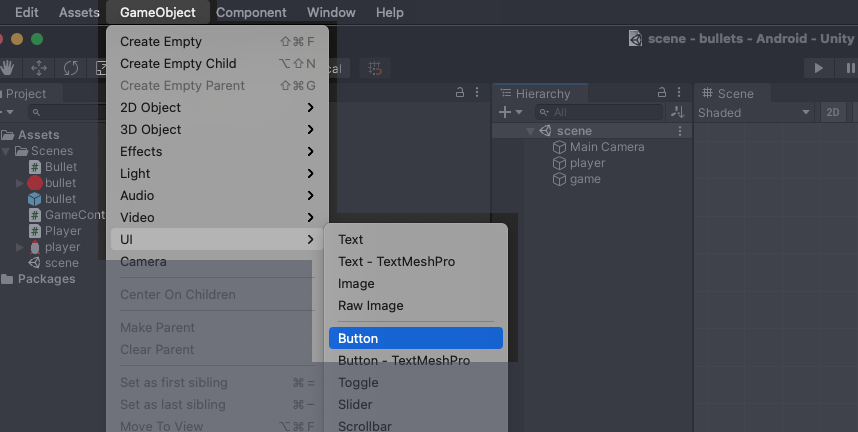The width and height of the screenshot is (858, 432).
Task: Open the scene row options menu
Action: pyautogui.click(x=680, y=131)
